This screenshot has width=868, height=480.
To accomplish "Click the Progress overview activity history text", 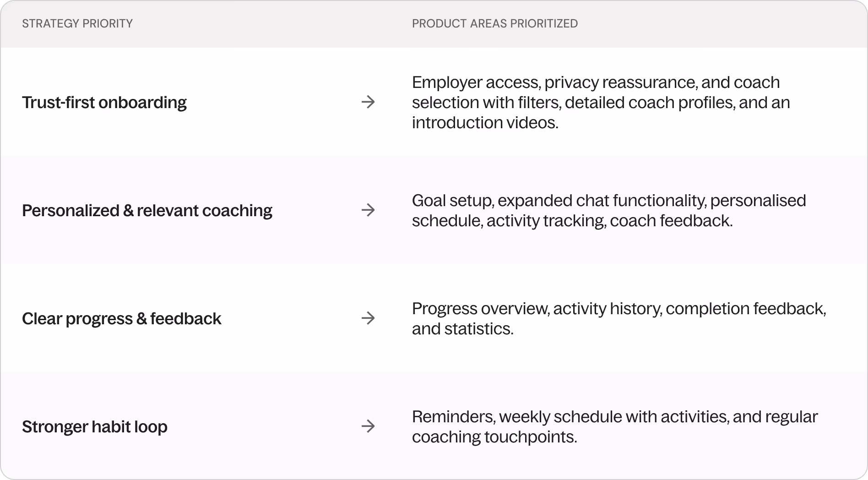I will pyautogui.click(x=619, y=319).
